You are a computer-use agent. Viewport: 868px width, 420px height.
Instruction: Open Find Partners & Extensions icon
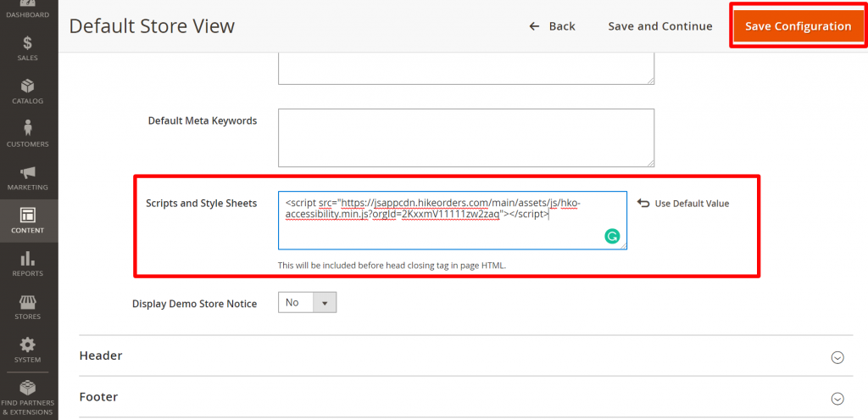(x=28, y=388)
